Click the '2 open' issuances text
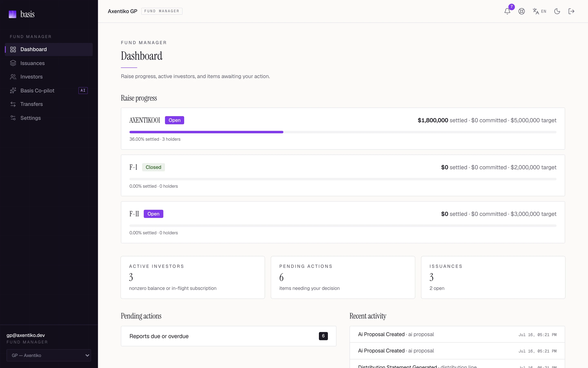588x368 pixels. pyautogui.click(x=437, y=288)
